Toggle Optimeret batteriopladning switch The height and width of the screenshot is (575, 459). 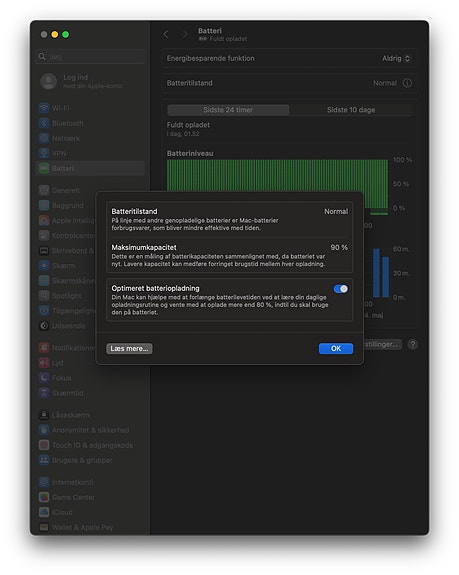tap(341, 289)
